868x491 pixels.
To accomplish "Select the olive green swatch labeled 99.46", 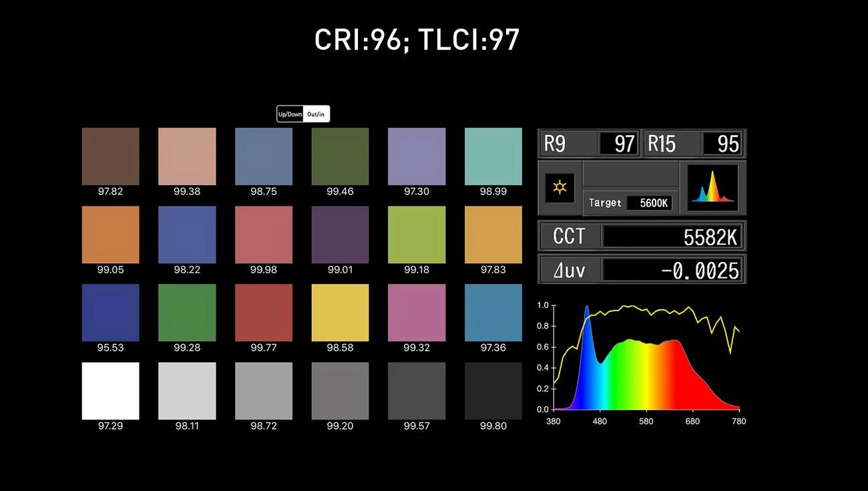I will point(340,156).
